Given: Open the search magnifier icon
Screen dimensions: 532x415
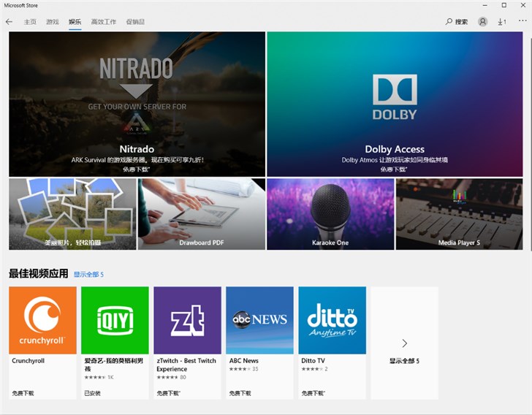Looking at the screenshot, I should [449, 22].
